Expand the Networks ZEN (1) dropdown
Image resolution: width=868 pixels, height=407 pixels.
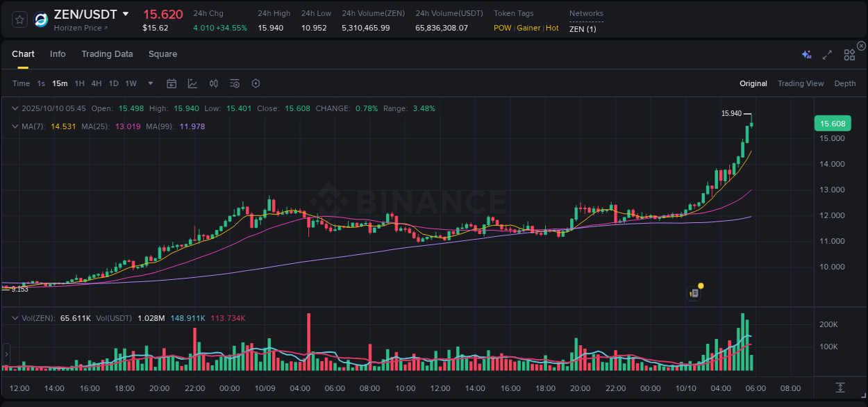coord(584,29)
